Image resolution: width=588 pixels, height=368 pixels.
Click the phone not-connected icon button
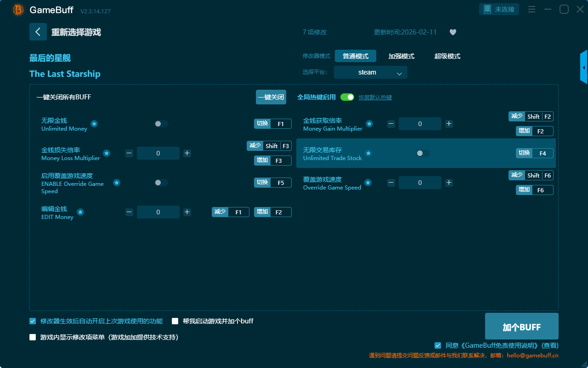coord(499,9)
